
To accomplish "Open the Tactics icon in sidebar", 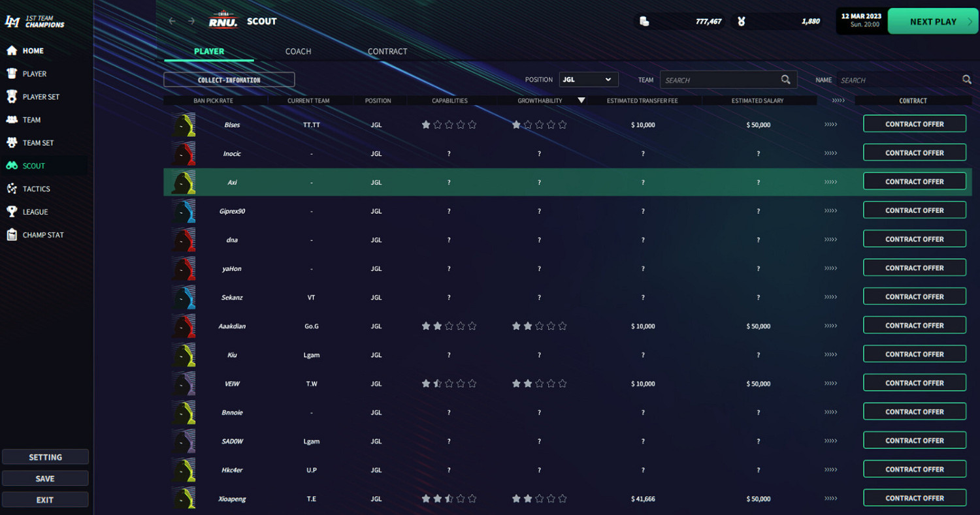I will (x=12, y=189).
